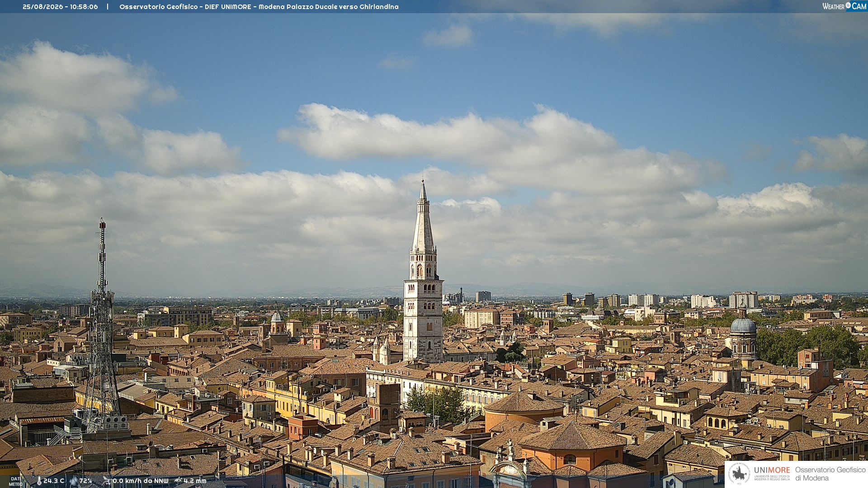Select the 0.0 km/h da NNW wind reading
Viewport: 868px width, 488px height.
pyautogui.click(x=141, y=481)
